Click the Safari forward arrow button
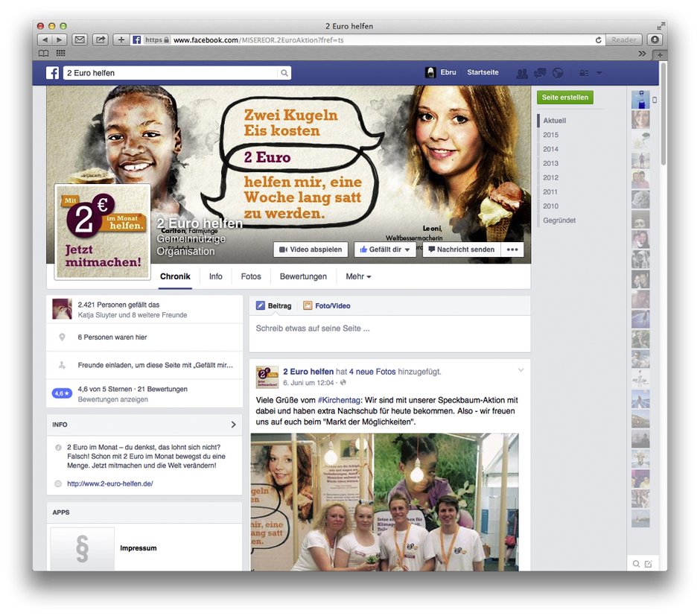Image resolution: width=700 pixels, height=616 pixels. [60, 39]
